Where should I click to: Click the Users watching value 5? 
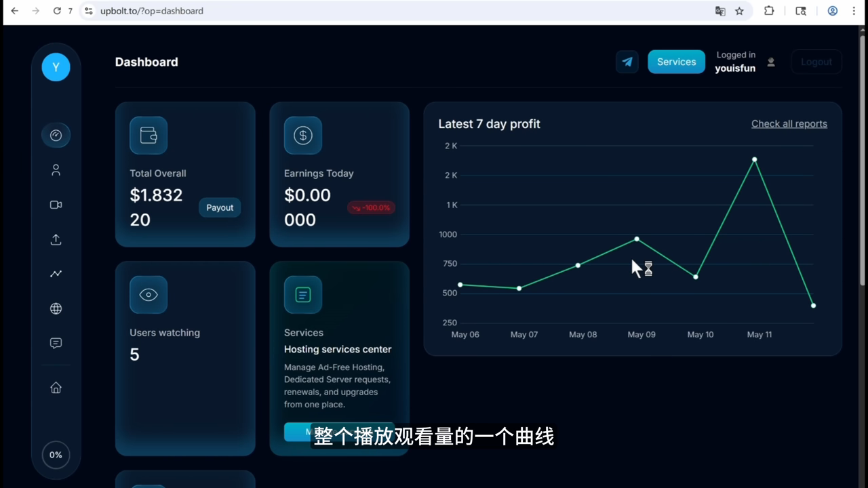point(134,354)
